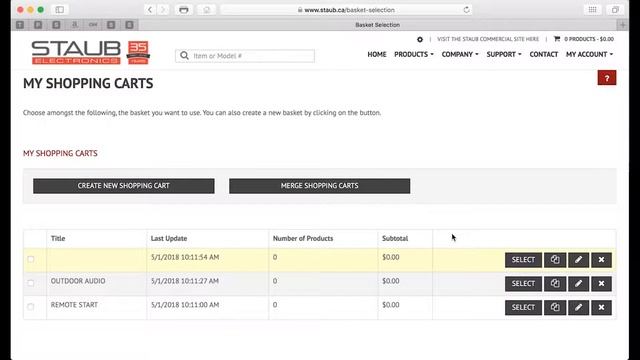This screenshot has width=640, height=360.
Task: Show Safari tab overview icon
Action: tap(615, 10)
